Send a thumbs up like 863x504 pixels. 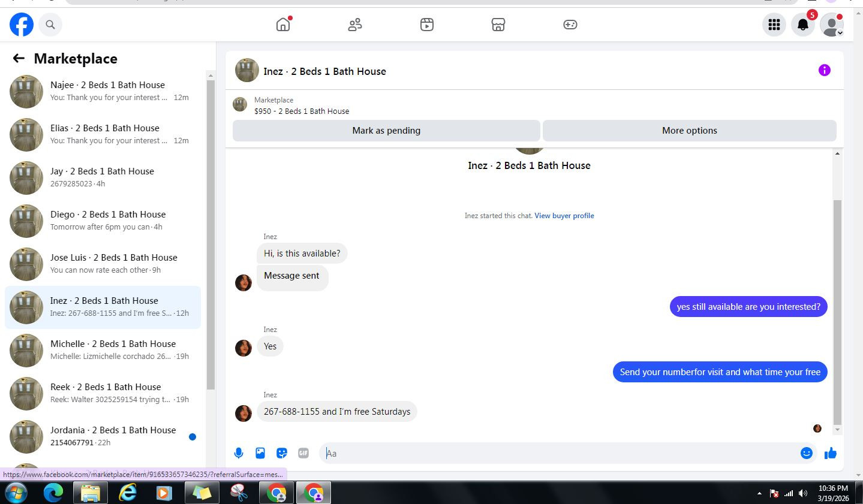(x=831, y=453)
